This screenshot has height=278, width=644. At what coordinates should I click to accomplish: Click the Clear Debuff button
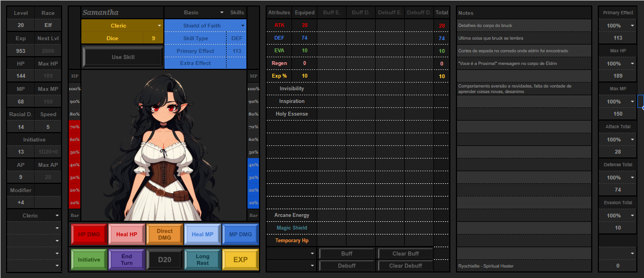[405, 266]
